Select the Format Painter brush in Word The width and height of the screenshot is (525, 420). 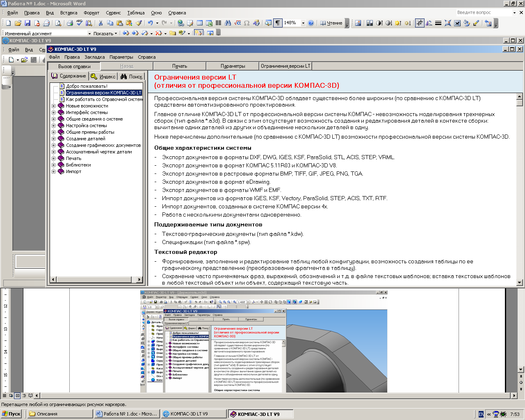139,23
